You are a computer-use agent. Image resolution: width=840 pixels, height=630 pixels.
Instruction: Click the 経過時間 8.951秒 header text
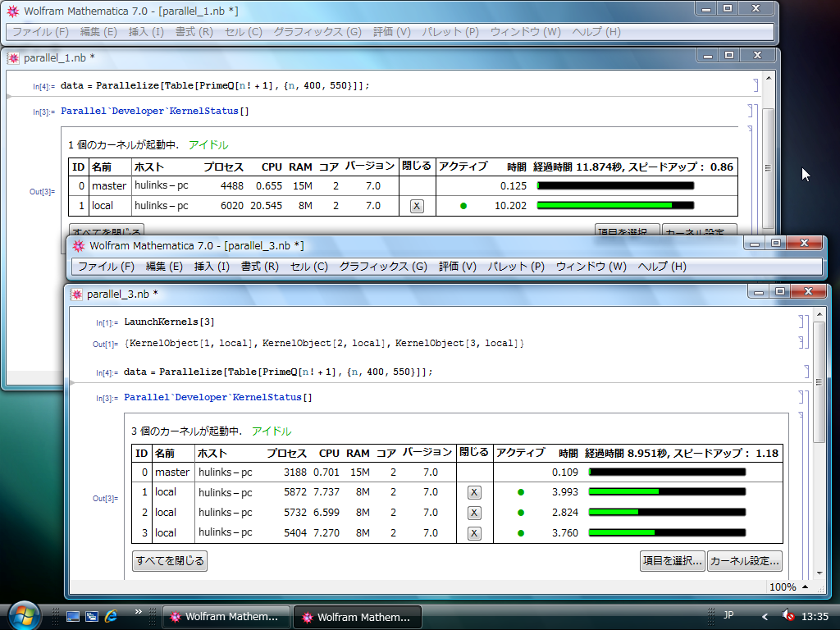(x=626, y=453)
